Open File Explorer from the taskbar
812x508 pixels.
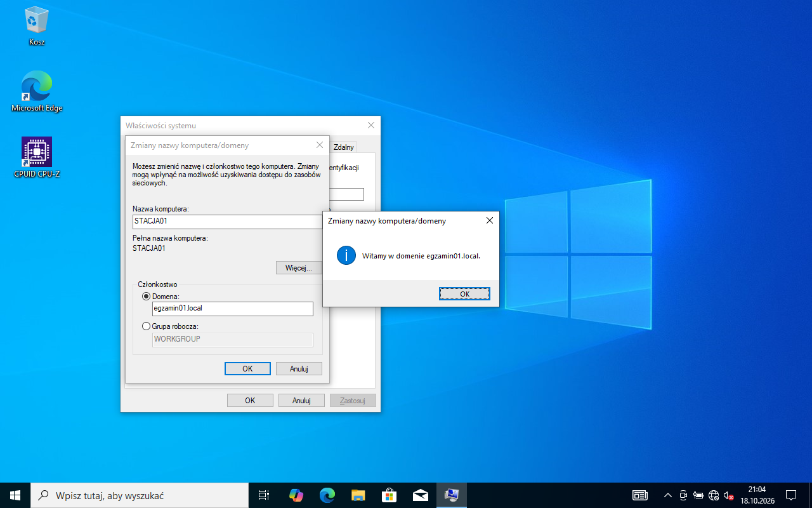pyautogui.click(x=358, y=495)
